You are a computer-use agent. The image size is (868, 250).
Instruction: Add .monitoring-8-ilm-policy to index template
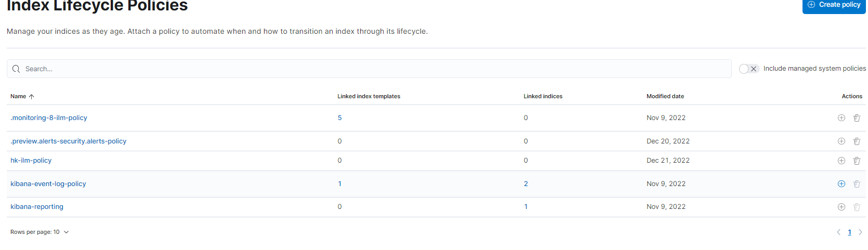click(x=841, y=118)
